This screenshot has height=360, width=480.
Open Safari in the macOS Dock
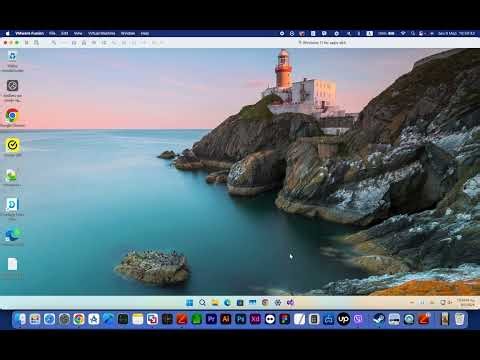(x=50, y=319)
